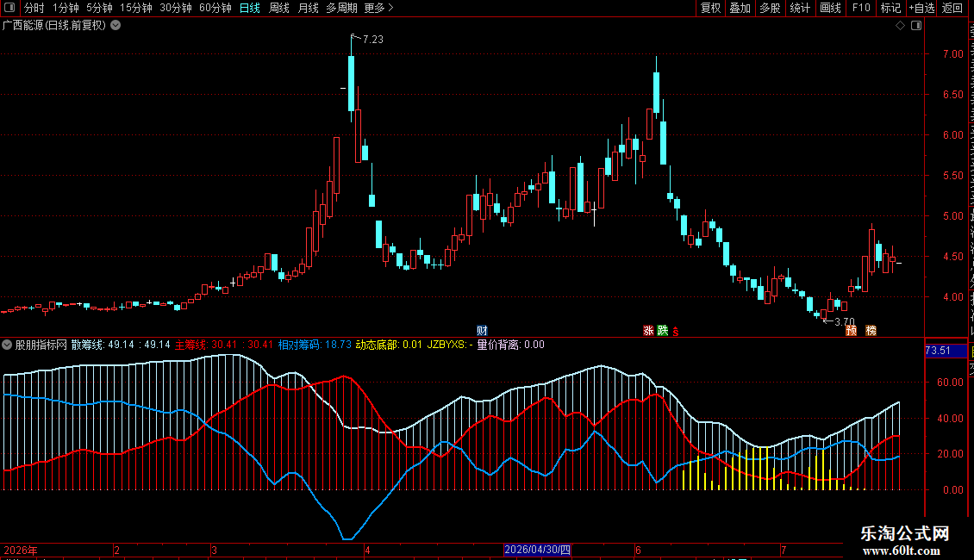974x560 pixels.
Task: Click the 2026年 label on time axis
Action: (21, 550)
